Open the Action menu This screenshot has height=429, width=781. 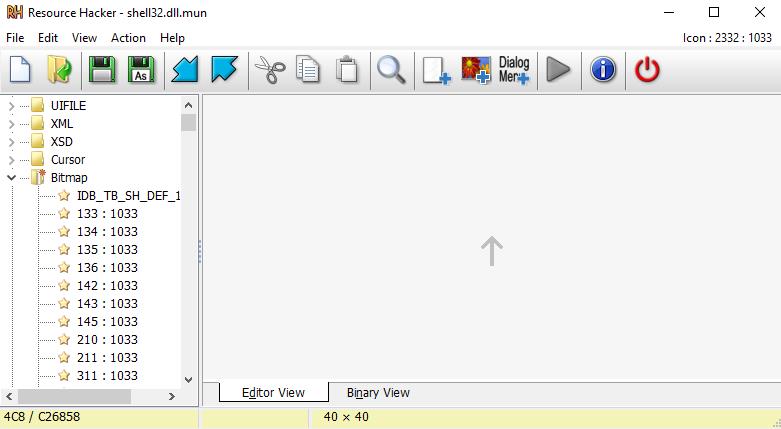tap(128, 38)
